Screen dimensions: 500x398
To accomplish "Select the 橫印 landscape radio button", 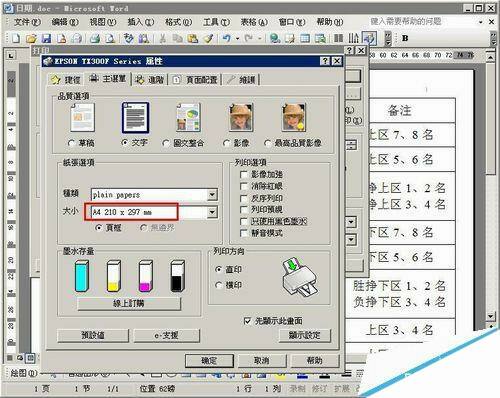I will (219, 285).
